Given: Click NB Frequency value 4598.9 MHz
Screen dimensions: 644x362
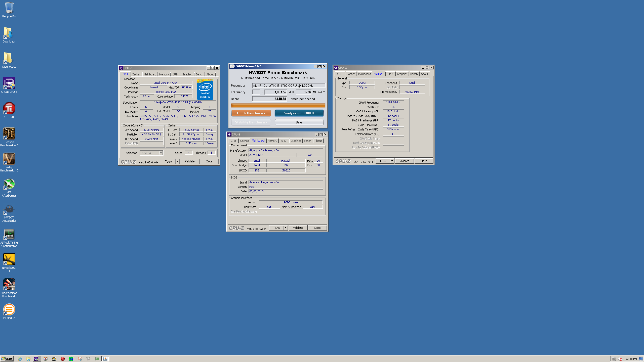Looking at the screenshot, I should click(x=412, y=92).
